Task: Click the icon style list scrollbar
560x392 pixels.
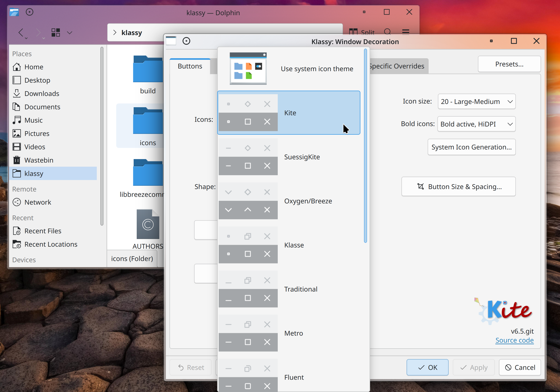Action: (365, 146)
